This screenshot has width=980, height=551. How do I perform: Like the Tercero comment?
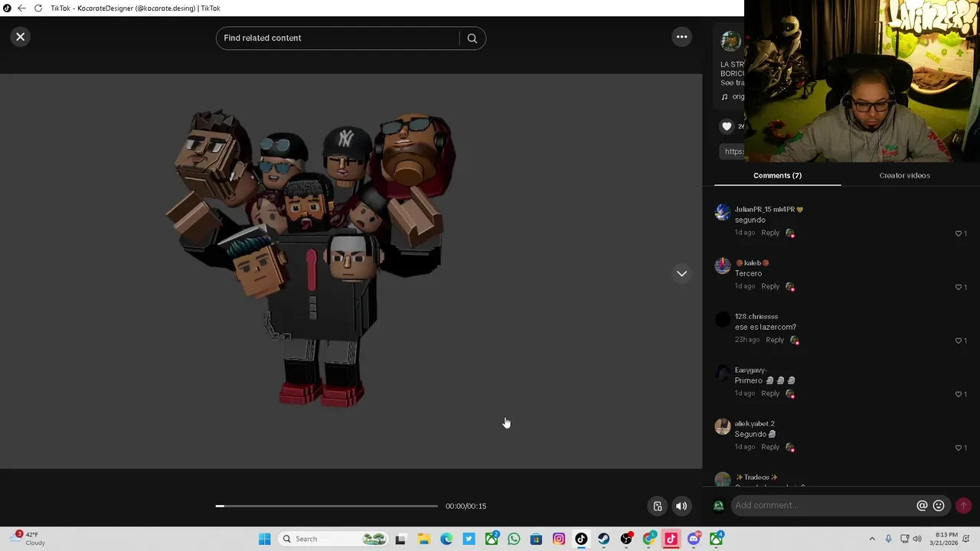958,287
